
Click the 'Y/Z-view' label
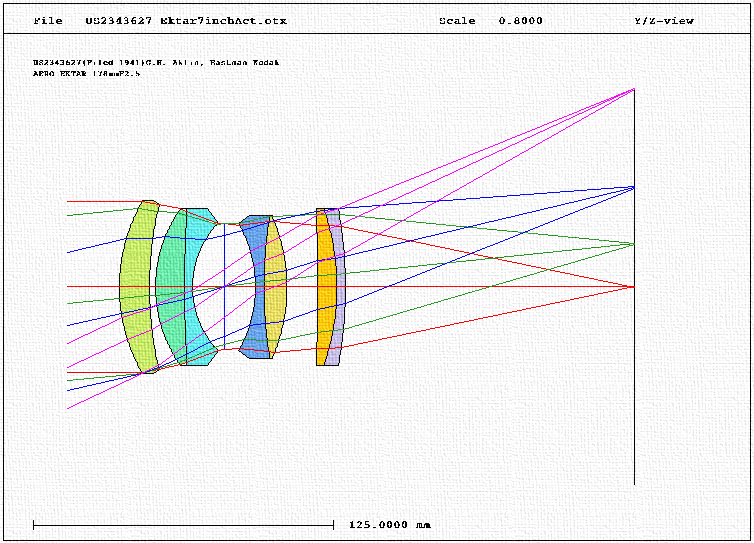[664, 21]
